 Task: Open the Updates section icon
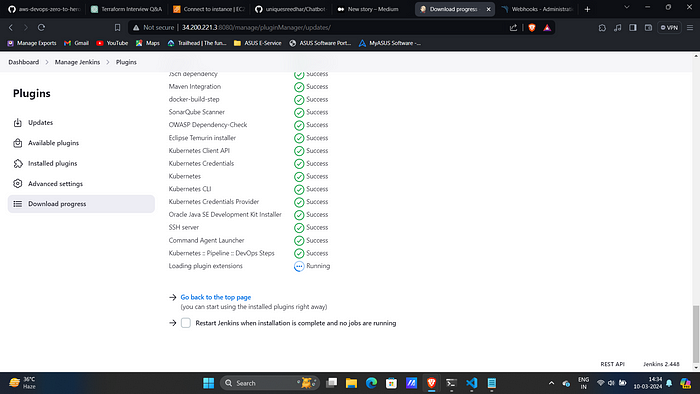tap(17, 122)
